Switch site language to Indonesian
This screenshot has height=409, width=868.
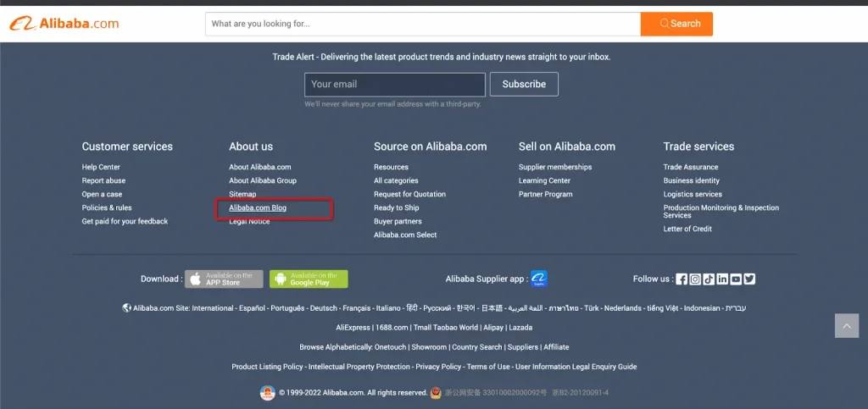click(702, 308)
